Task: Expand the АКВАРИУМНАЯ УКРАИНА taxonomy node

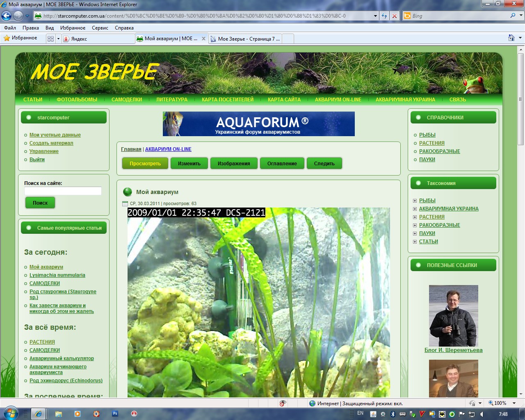Action: coord(415,209)
